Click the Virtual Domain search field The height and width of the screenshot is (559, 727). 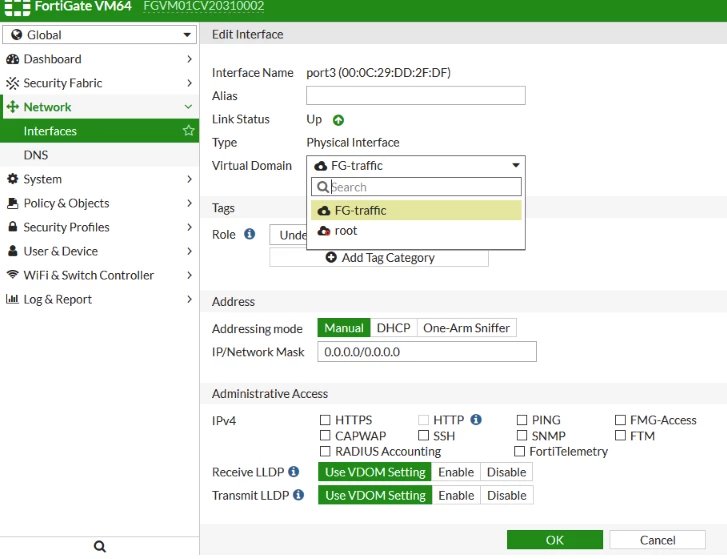click(x=416, y=187)
